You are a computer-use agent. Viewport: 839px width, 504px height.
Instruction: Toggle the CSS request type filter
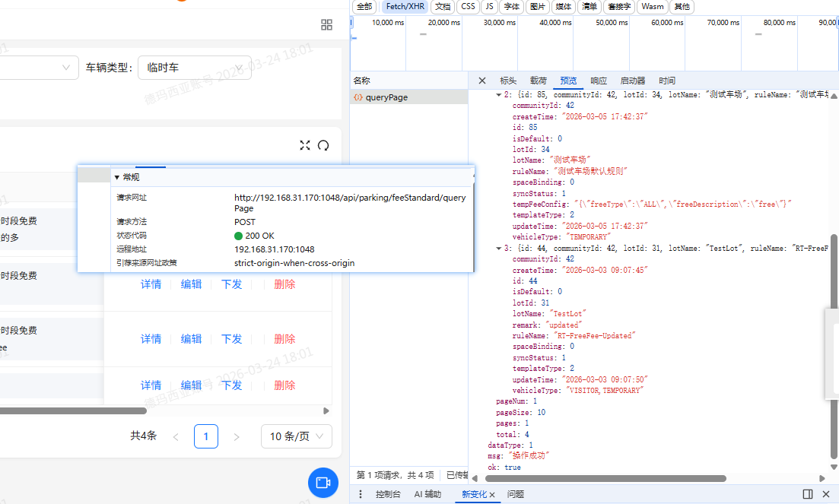pyautogui.click(x=468, y=6)
